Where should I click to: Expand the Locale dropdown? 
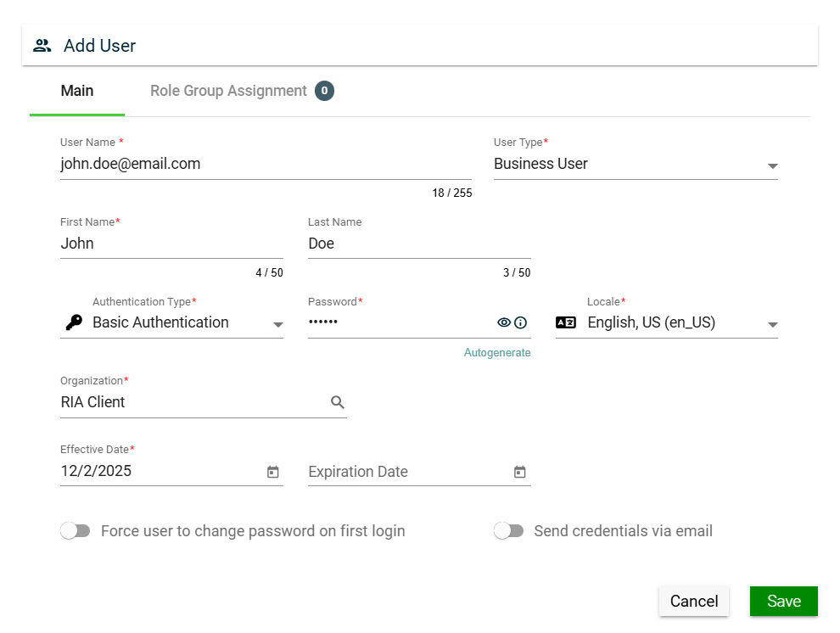coord(772,324)
